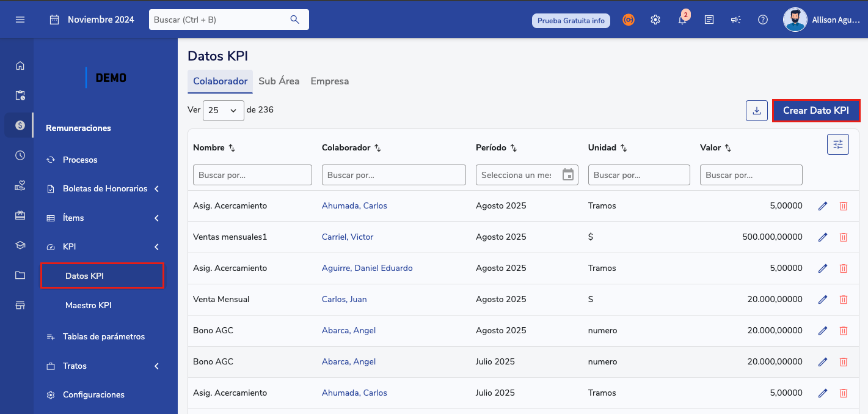The width and height of the screenshot is (868, 414).
Task: Click the download export icon button
Action: tap(756, 111)
